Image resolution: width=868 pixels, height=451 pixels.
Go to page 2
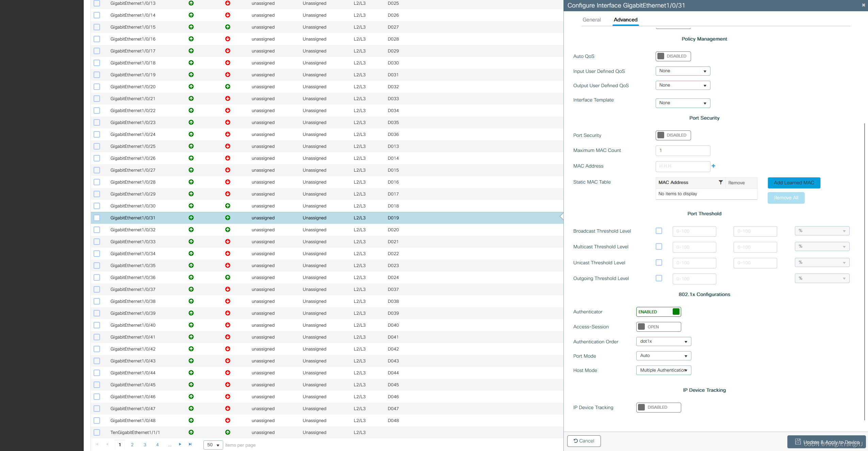(x=132, y=445)
